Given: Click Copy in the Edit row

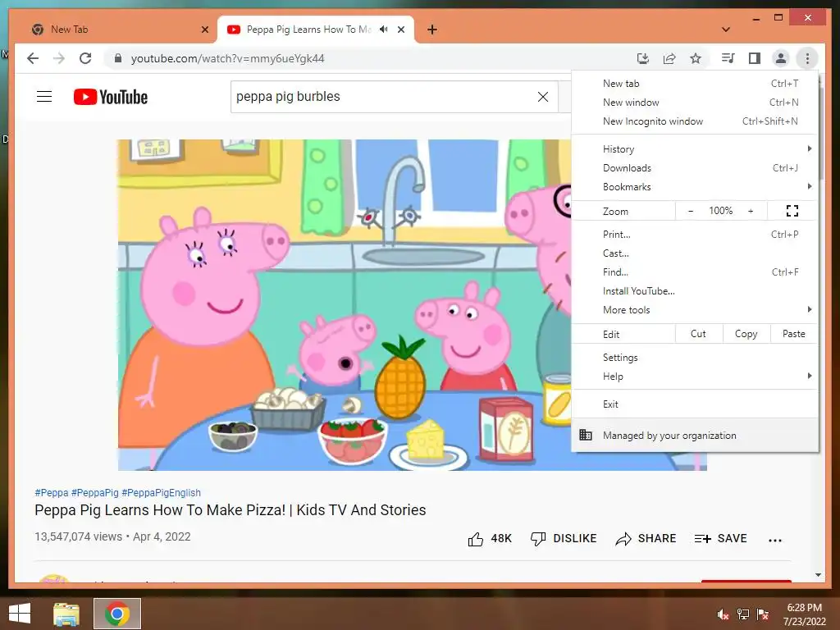Looking at the screenshot, I should click(x=746, y=334).
